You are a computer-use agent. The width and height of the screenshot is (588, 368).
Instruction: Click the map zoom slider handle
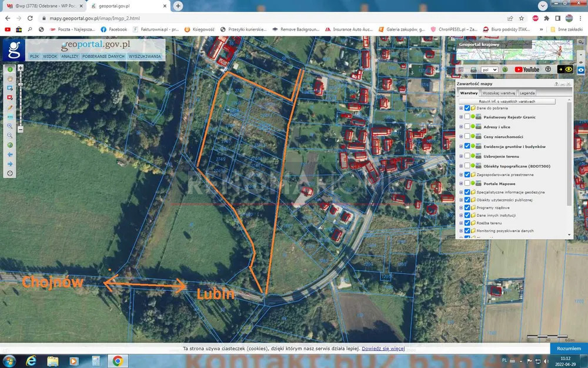point(21,85)
